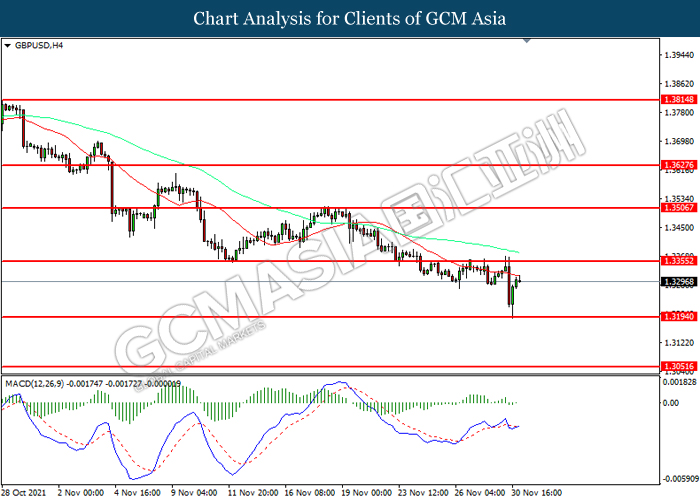
Task: Select the 1.35067 price level label
Action: pyautogui.click(x=679, y=208)
